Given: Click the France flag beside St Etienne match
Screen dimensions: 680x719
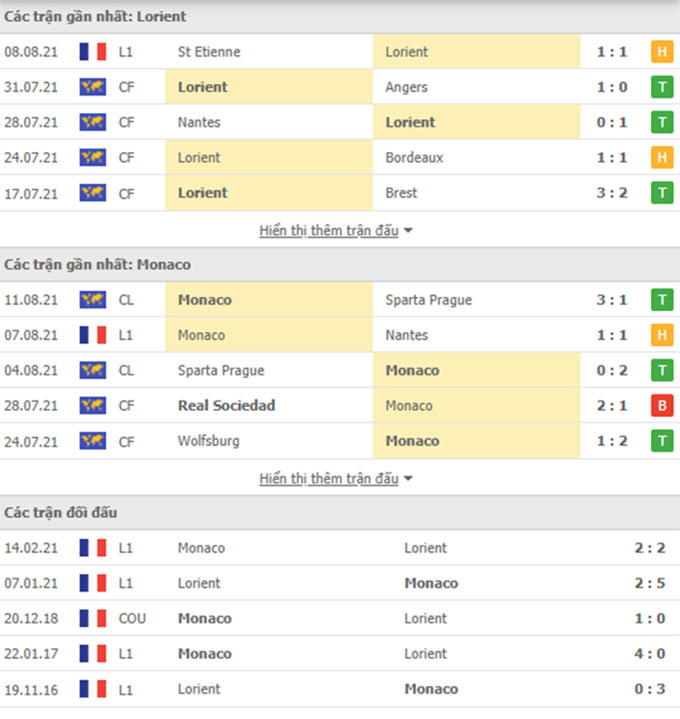Looking at the screenshot, I should pos(93,52).
